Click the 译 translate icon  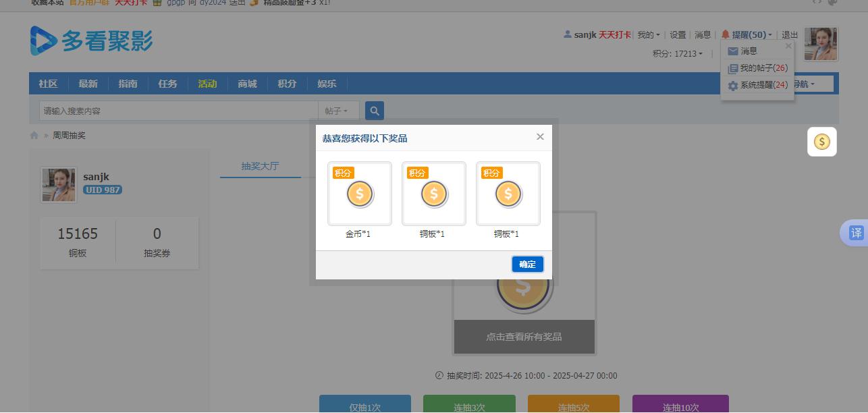pos(856,233)
